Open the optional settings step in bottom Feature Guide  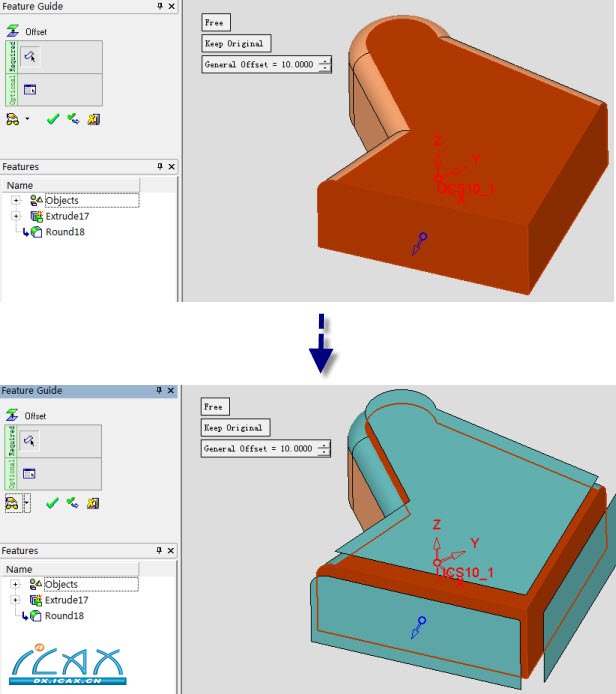tap(29, 474)
